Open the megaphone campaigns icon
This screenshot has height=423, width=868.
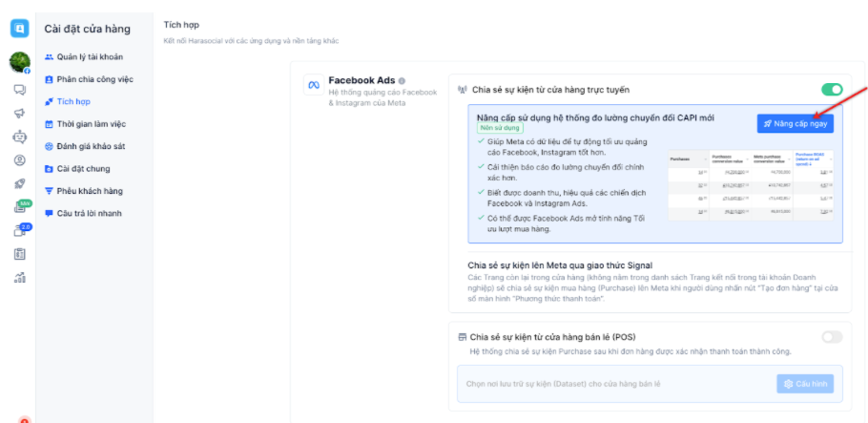(x=19, y=113)
